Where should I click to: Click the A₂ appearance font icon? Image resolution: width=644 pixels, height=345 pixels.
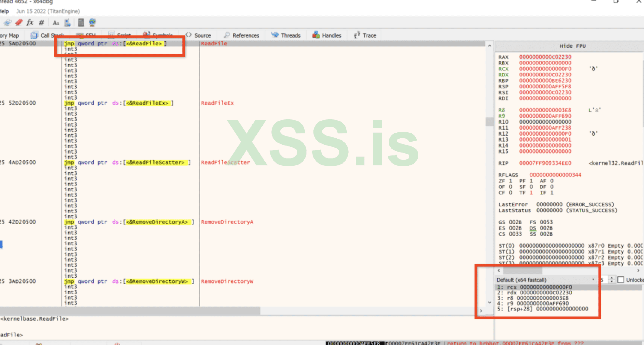click(56, 23)
